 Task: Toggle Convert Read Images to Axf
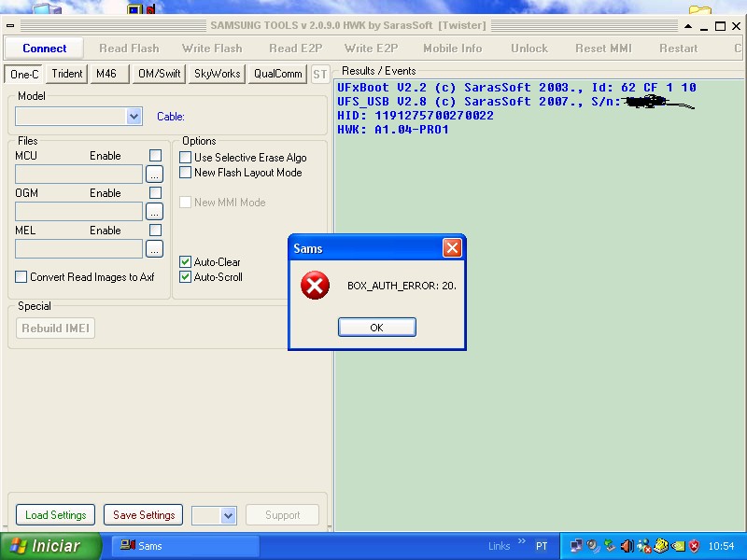[x=21, y=277]
